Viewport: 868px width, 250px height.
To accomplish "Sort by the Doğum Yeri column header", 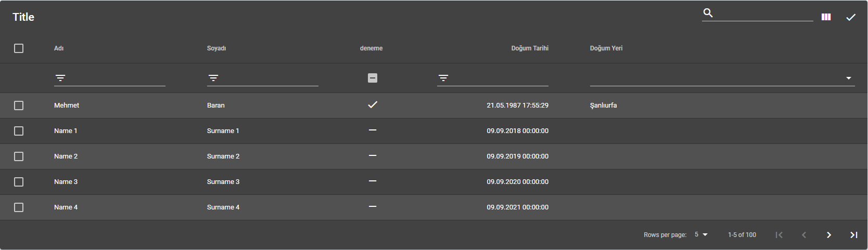I will [606, 48].
